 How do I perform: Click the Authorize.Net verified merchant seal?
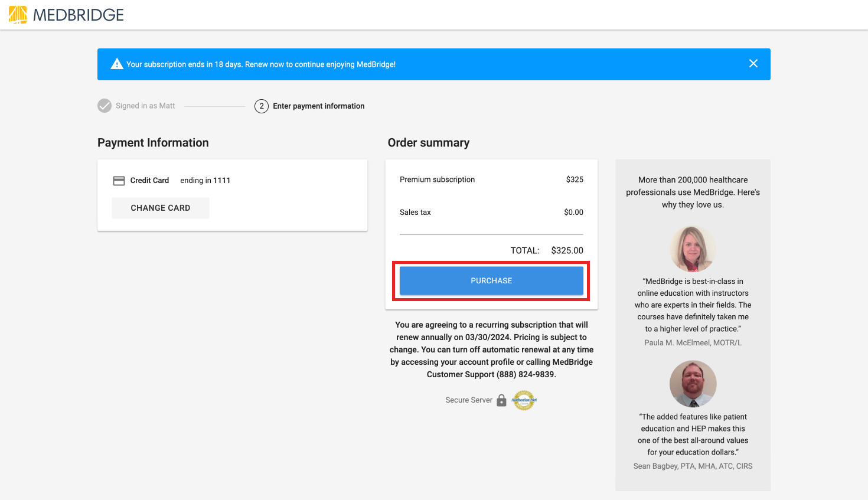(x=524, y=400)
